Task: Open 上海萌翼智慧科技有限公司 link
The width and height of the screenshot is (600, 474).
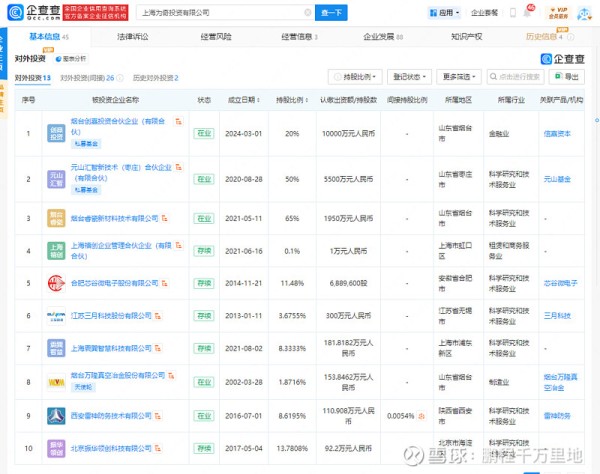Action: [x=111, y=349]
